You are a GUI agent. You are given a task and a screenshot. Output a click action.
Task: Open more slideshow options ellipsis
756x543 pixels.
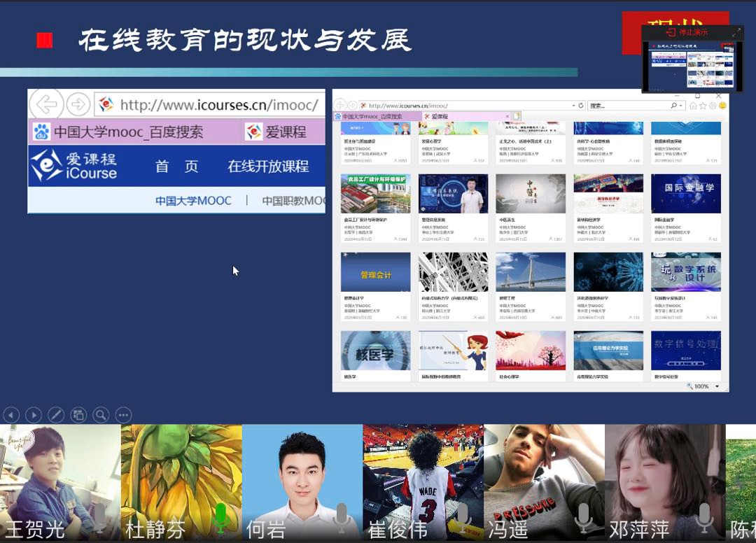123,415
